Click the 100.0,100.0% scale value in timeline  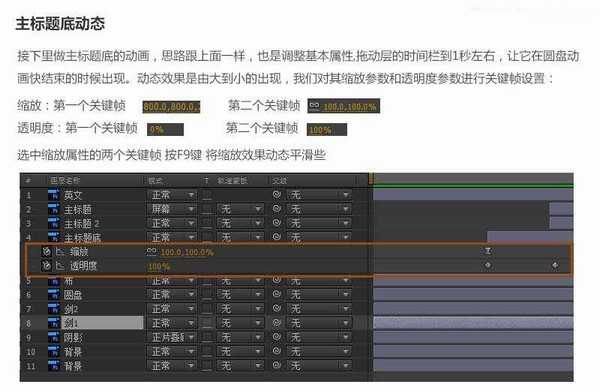(187, 252)
